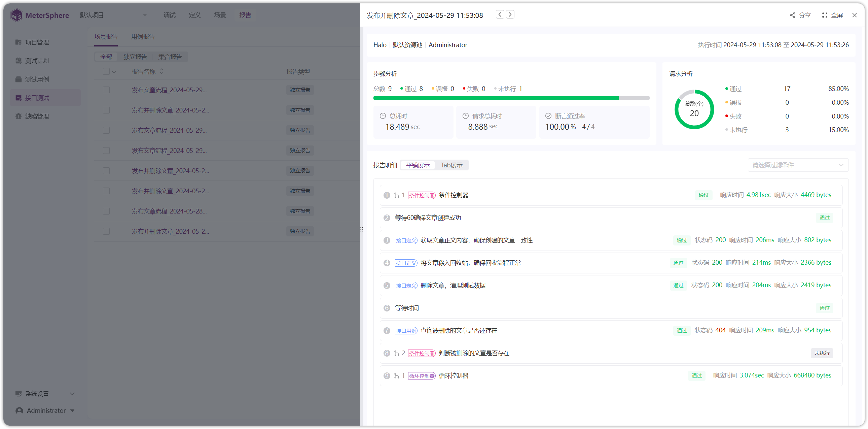Show 全部 reports filter

point(106,57)
